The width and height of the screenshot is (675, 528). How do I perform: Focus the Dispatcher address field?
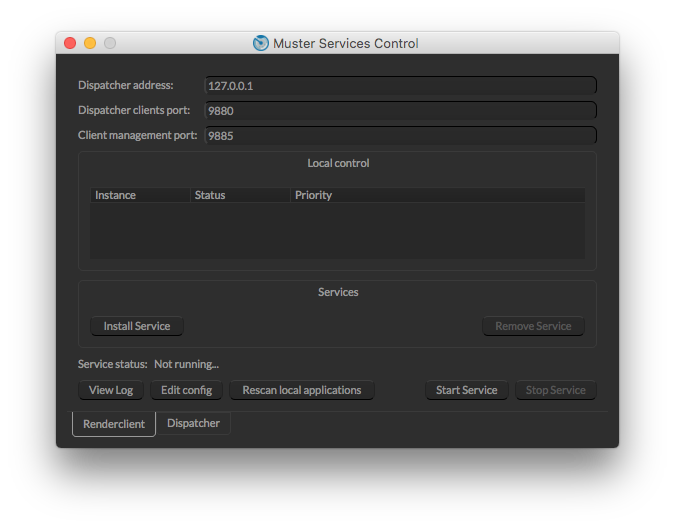[400, 86]
